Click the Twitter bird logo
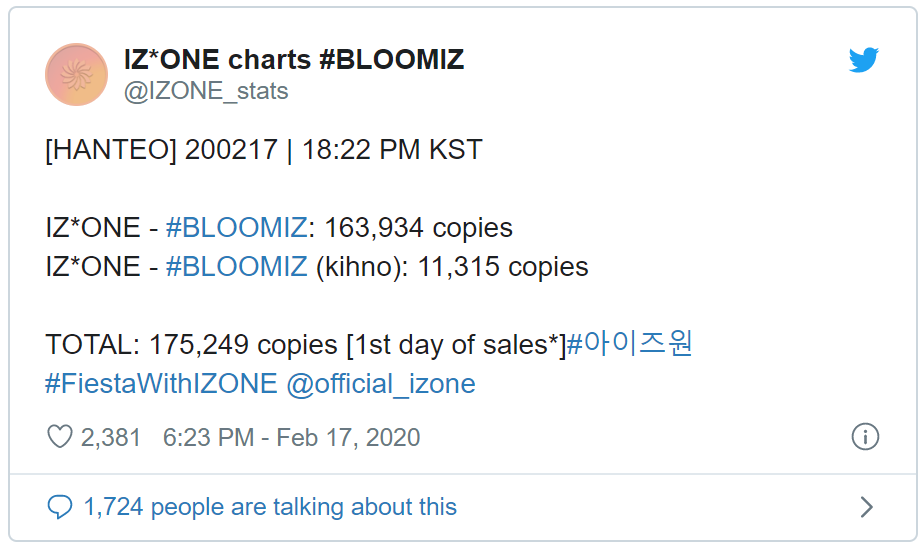Image resolution: width=924 pixels, height=549 pixels. click(864, 60)
